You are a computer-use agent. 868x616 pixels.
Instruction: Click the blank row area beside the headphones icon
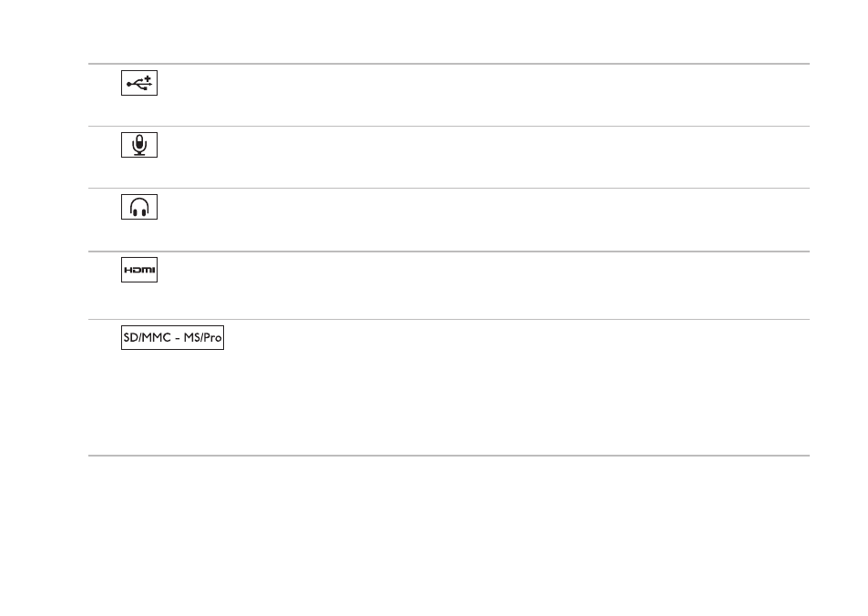pos(484,220)
